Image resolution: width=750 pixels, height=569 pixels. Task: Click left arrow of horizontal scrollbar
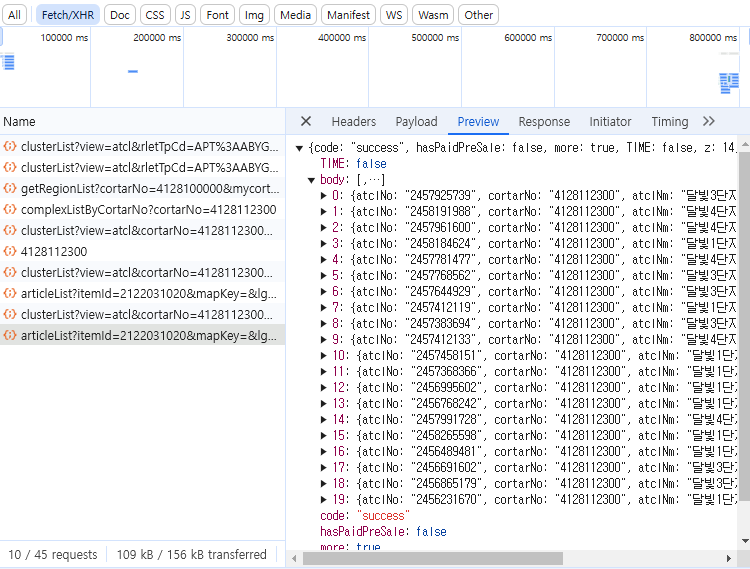(x=294, y=558)
